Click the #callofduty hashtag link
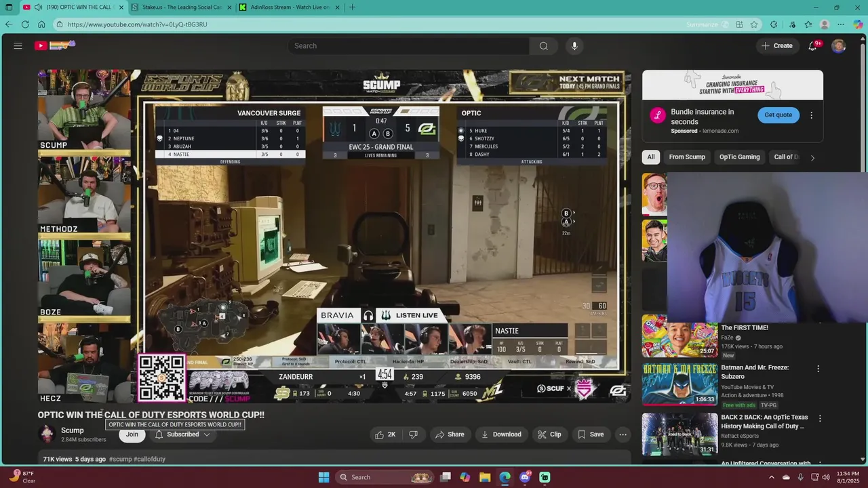This screenshot has width=868, height=488. click(150, 459)
